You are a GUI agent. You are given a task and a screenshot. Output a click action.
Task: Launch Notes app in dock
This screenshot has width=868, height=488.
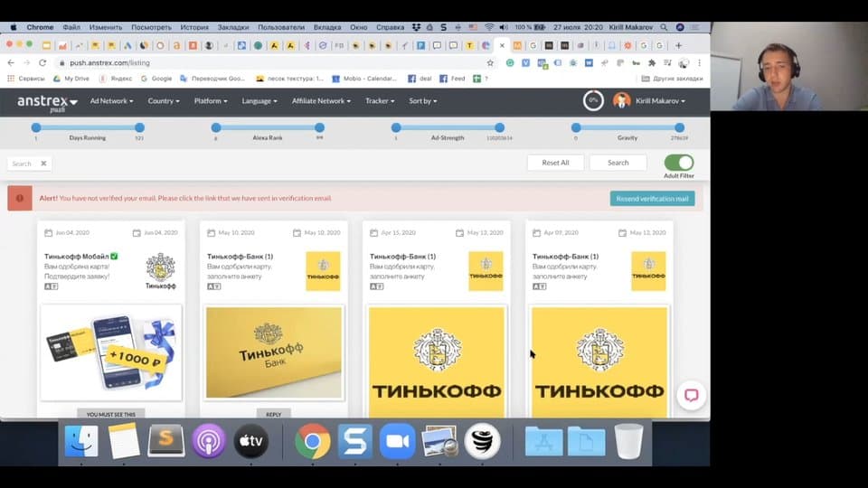pos(124,442)
